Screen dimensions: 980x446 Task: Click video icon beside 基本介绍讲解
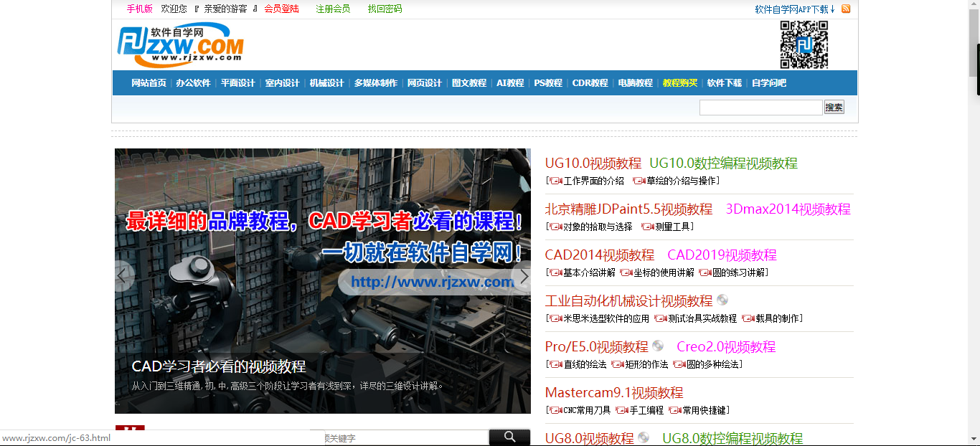(555, 272)
